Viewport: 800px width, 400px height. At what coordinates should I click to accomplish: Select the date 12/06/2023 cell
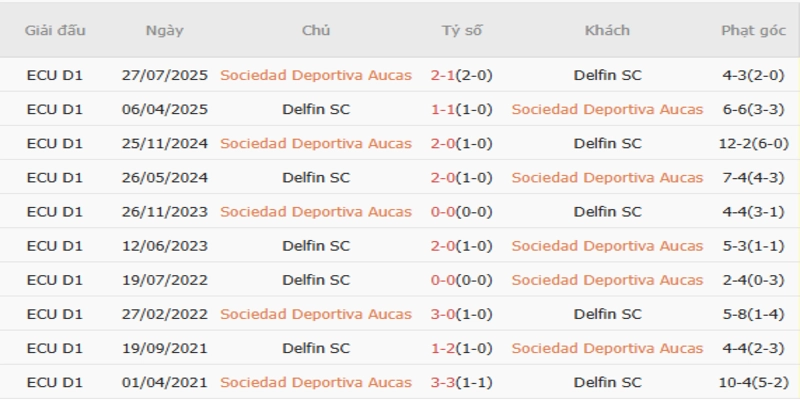164,245
